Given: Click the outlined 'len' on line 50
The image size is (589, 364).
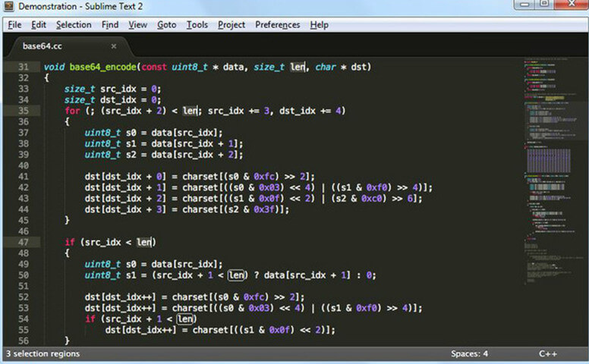Looking at the screenshot, I should point(237,275).
